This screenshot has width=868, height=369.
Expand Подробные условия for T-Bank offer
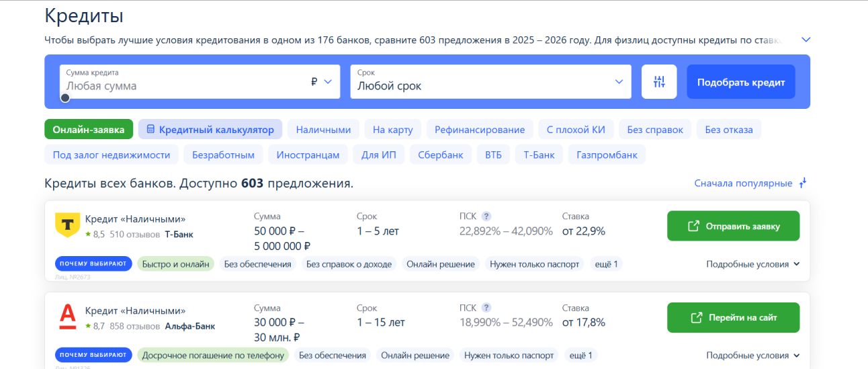[x=752, y=264]
